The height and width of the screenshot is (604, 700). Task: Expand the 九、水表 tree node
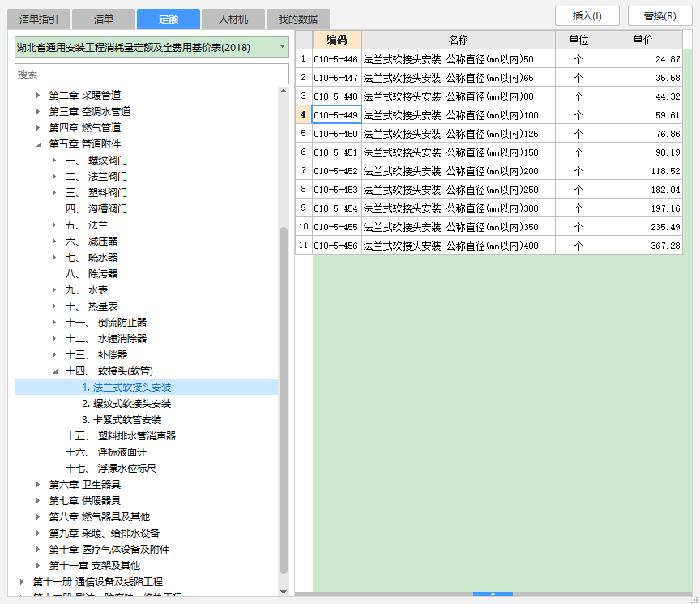(54, 290)
